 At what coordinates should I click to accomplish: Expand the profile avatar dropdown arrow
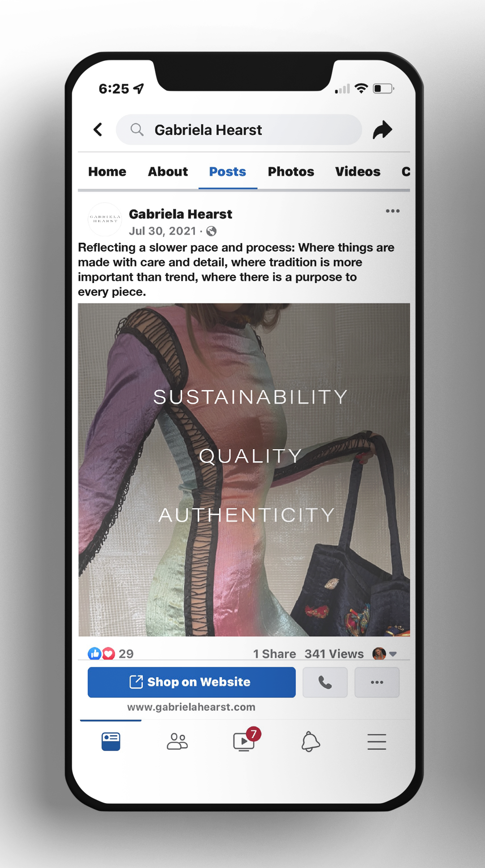click(393, 654)
